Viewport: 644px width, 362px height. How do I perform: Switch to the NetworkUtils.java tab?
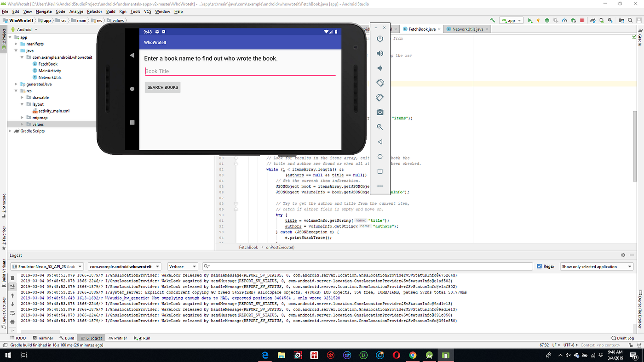(x=467, y=28)
